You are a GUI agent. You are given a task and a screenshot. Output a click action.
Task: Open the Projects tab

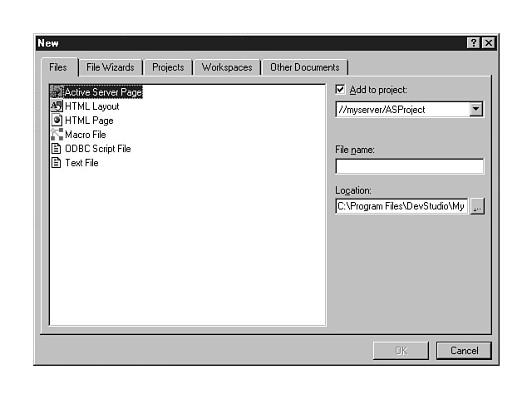168,67
